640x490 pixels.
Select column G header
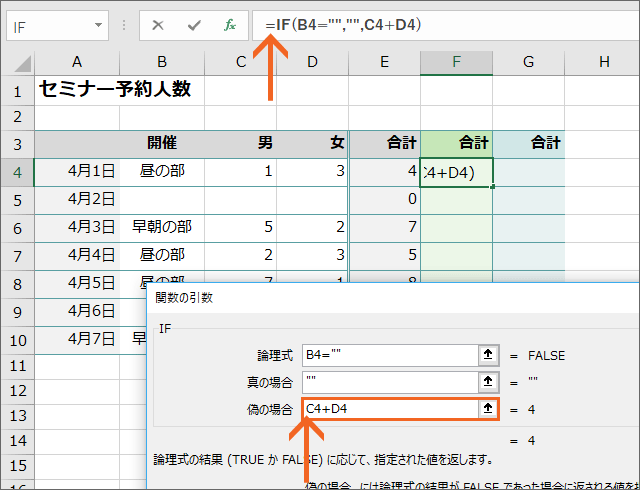[x=529, y=62]
